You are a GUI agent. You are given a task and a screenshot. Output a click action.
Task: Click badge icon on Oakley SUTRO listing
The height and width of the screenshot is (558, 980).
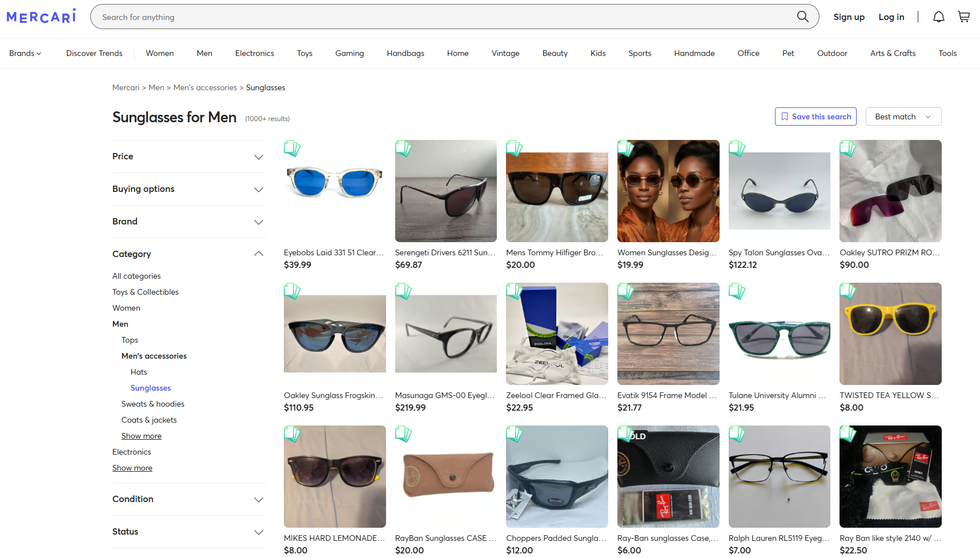(848, 148)
